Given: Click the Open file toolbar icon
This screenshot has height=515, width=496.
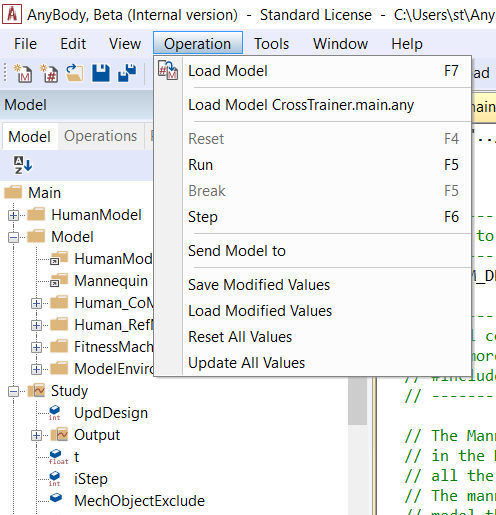Looking at the screenshot, I should [x=75, y=73].
